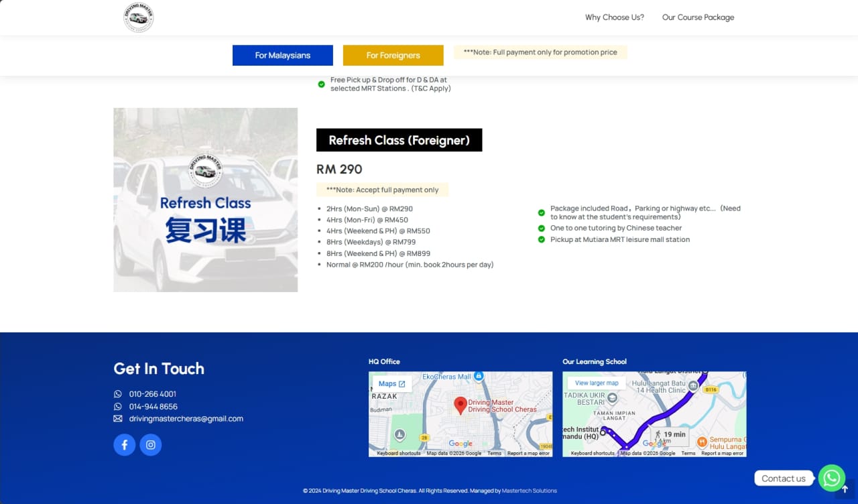The width and height of the screenshot is (858, 504).
Task: Click the Contact us label button
Action: (784, 479)
